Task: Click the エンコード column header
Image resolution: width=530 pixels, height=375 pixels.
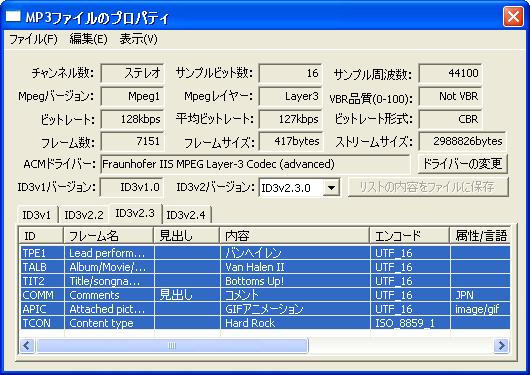Action: pos(410,236)
